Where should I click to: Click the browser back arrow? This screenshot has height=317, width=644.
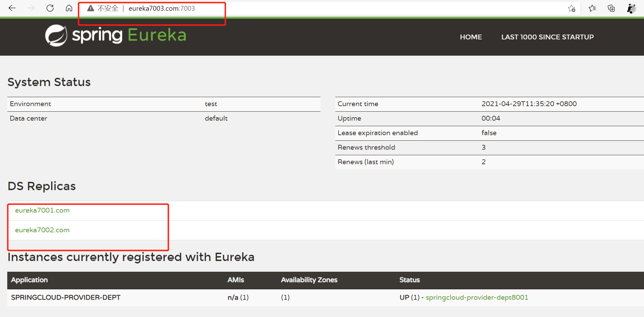point(12,8)
